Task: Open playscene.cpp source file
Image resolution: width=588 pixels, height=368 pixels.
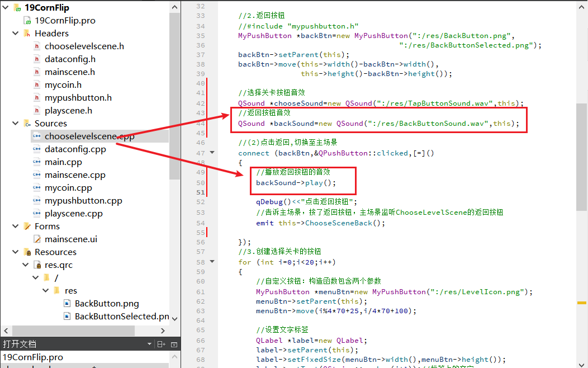Action: point(74,213)
